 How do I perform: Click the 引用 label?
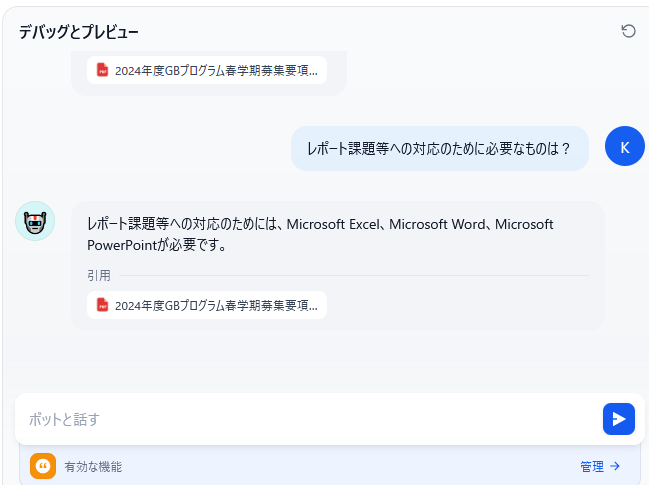[x=99, y=275]
